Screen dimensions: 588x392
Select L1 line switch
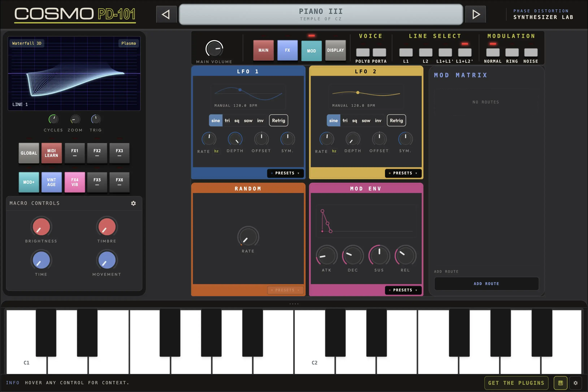click(406, 52)
